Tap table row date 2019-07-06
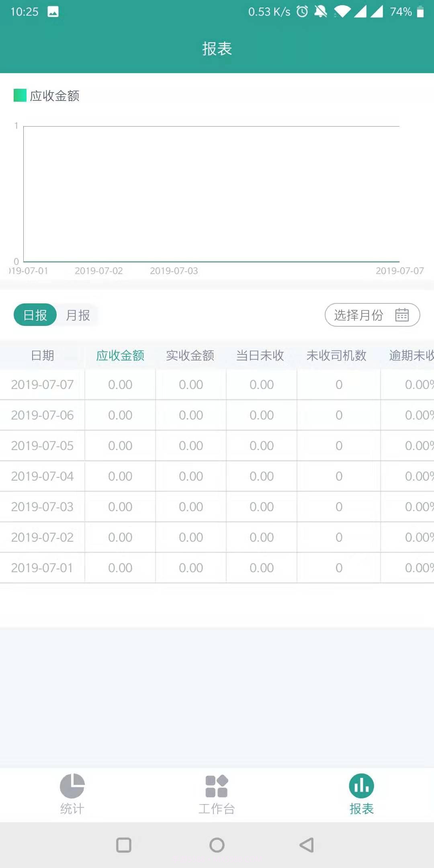Image resolution: width=434 pixels, height=868 pixels. click(x=42, y=415)
